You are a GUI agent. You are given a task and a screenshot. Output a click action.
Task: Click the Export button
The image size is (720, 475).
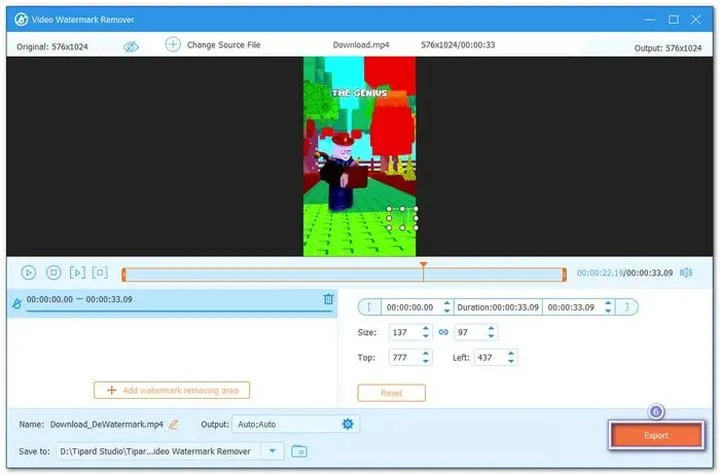coord(656,436)
